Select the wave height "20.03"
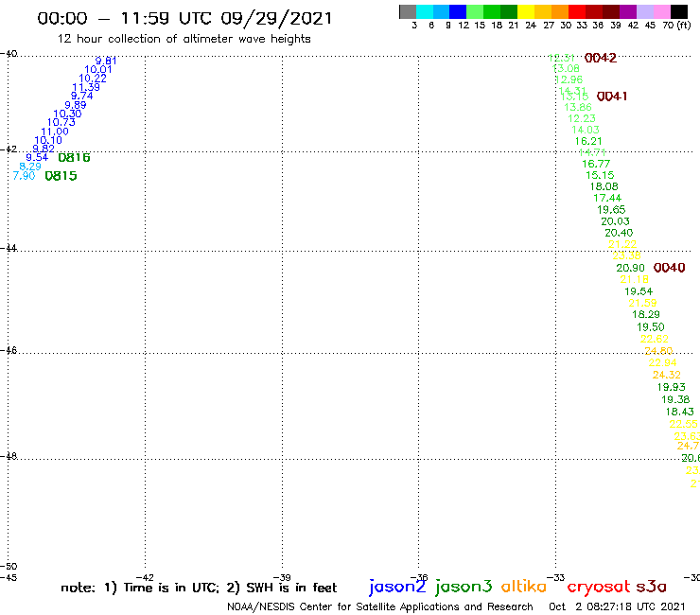Viewport: 700px width, 615px height. pos(615,221)
